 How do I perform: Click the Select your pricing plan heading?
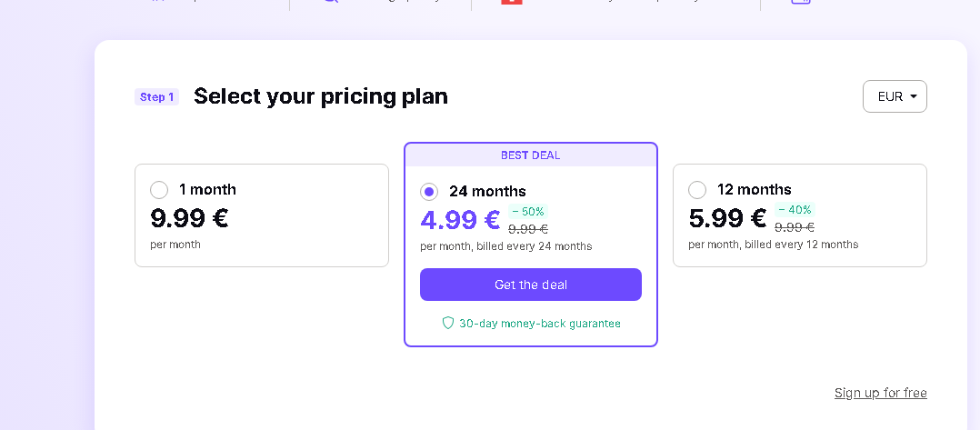point(321,96)
